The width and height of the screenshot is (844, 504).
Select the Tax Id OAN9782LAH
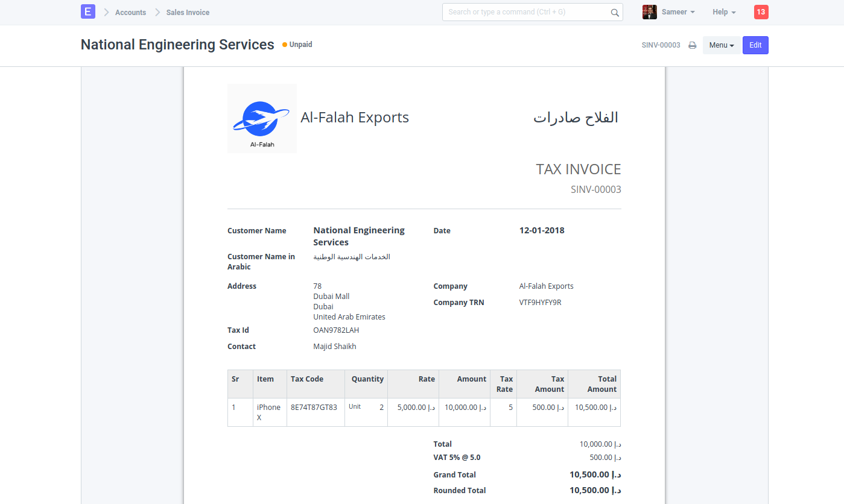[336, 330]
